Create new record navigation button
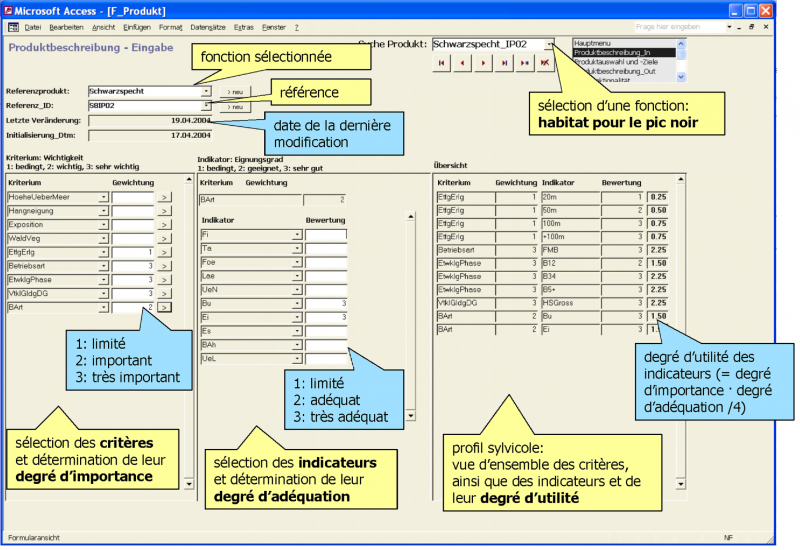 click(x=524, y=63)
